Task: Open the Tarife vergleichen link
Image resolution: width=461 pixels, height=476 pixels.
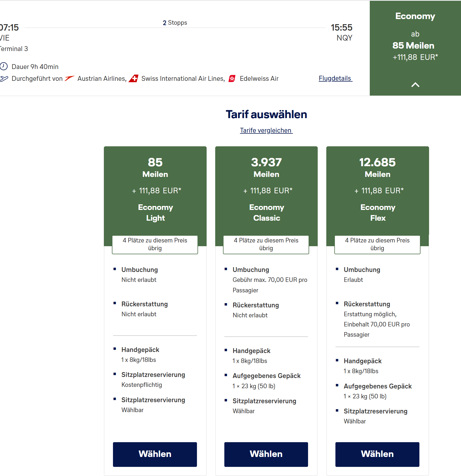Action: 266,130
